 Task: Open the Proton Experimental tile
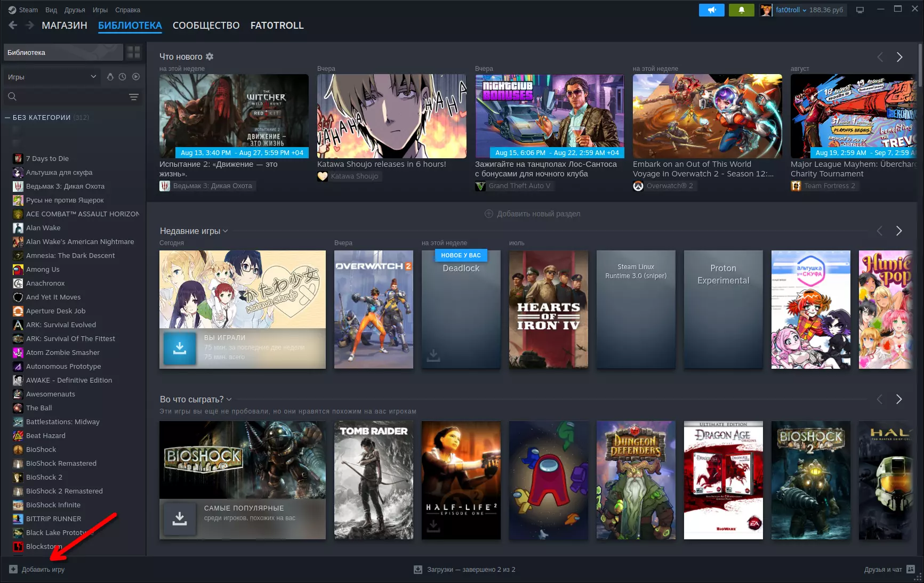point(724,309)
